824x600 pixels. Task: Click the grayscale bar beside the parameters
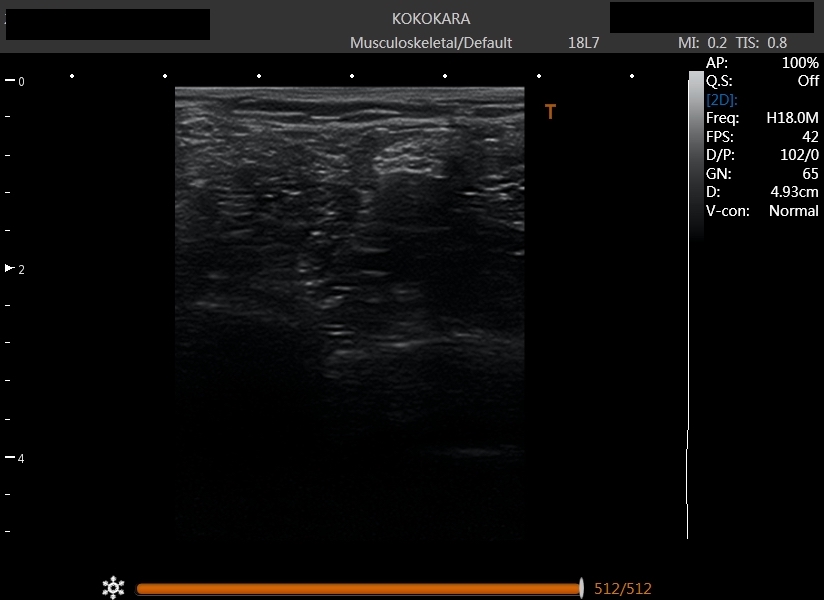click(x=696, y=150)
